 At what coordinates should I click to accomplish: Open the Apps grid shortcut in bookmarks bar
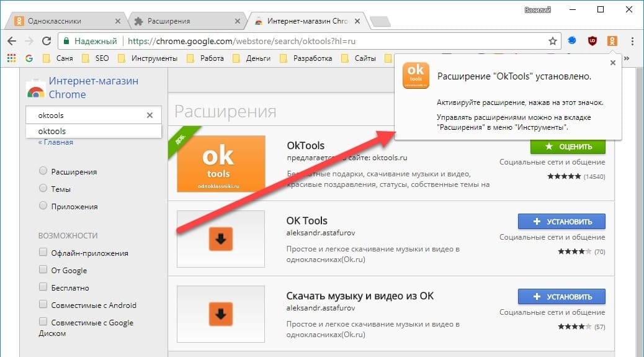point(12,58)
